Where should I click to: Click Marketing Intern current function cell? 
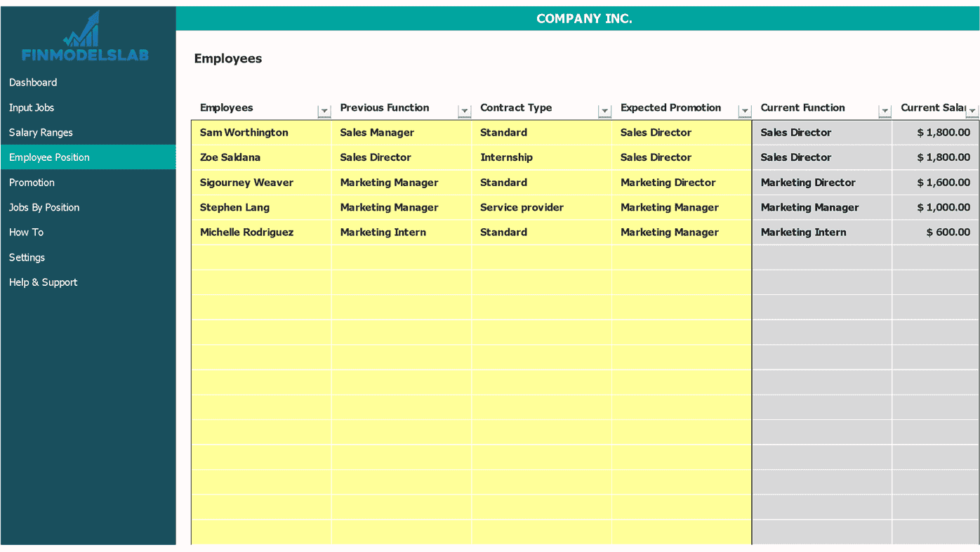coord(822,232)
